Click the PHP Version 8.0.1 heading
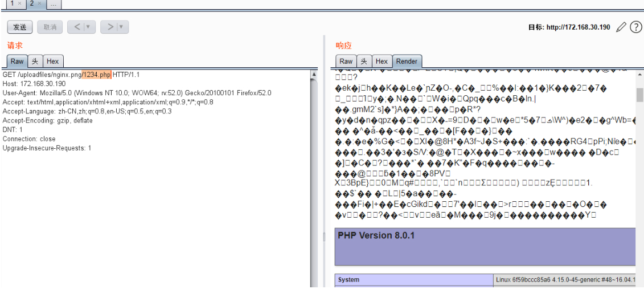Image resolution: width=644 pixels, height=293 pixels. [x=376, y=235]
